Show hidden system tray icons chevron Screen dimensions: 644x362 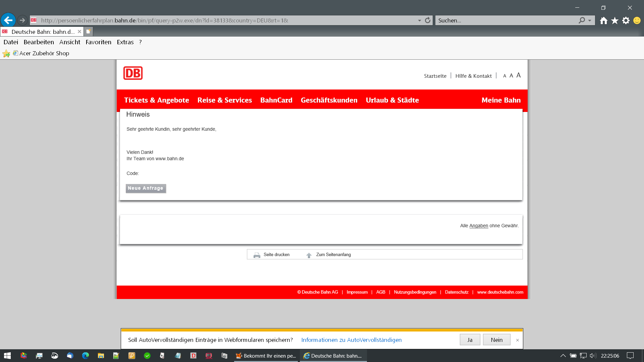tap(563, 356)
